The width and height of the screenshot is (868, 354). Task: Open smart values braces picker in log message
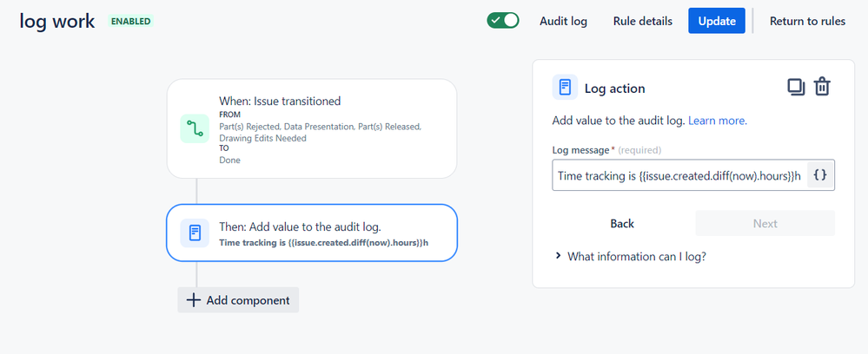(820, 174)
